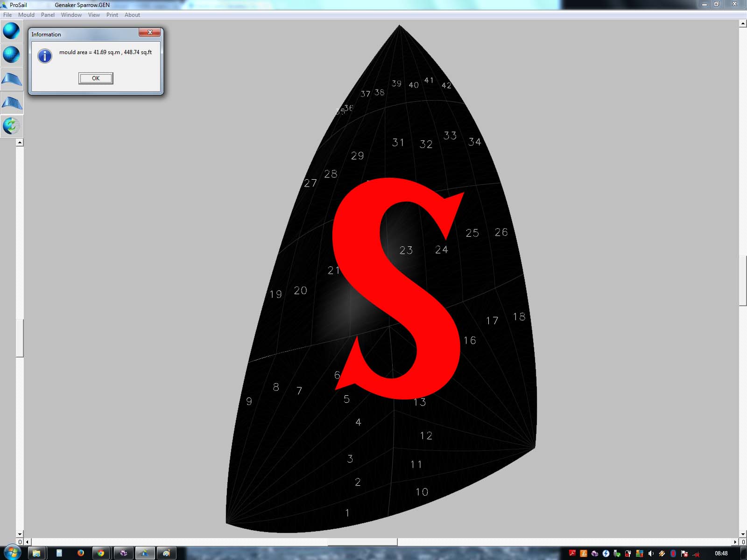Image resolution: width=747 pixels, height=560 pixels.
Task: Open Firefox from the taskbar
Action: pos(80,553)
